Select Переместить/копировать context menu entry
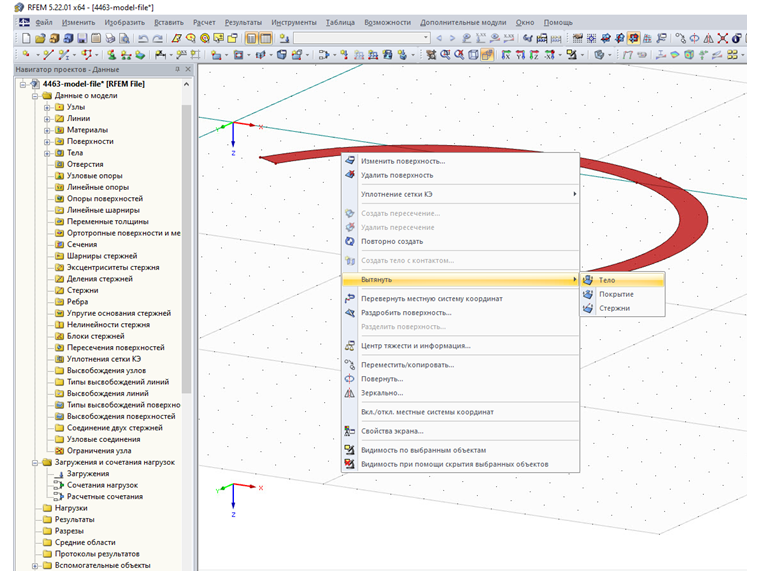 tap(460, 365)
